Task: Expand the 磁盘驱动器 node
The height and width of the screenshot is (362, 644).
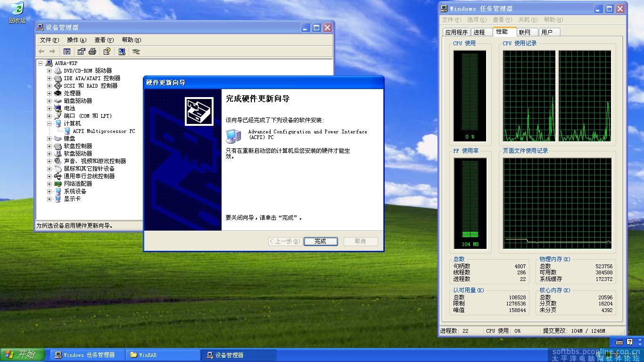Action: point(49,101)
